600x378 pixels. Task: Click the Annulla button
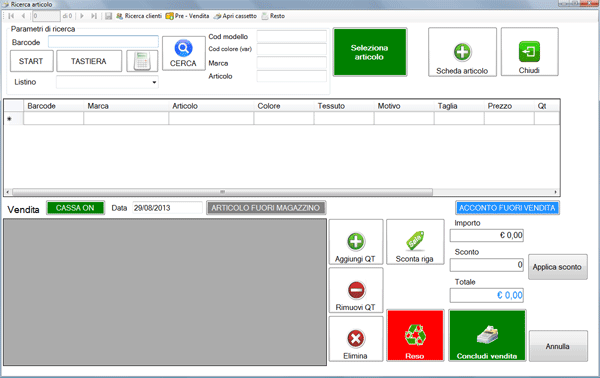[x=558, y=346]
